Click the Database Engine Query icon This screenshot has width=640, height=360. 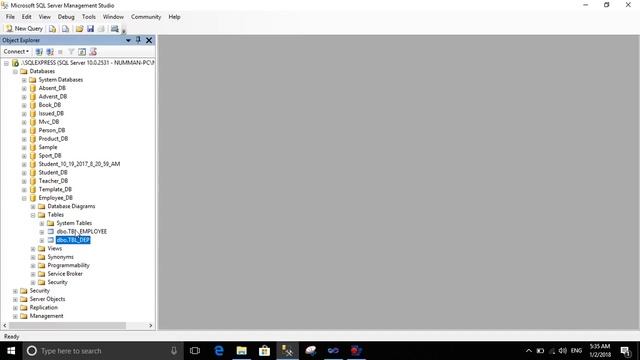53,29
